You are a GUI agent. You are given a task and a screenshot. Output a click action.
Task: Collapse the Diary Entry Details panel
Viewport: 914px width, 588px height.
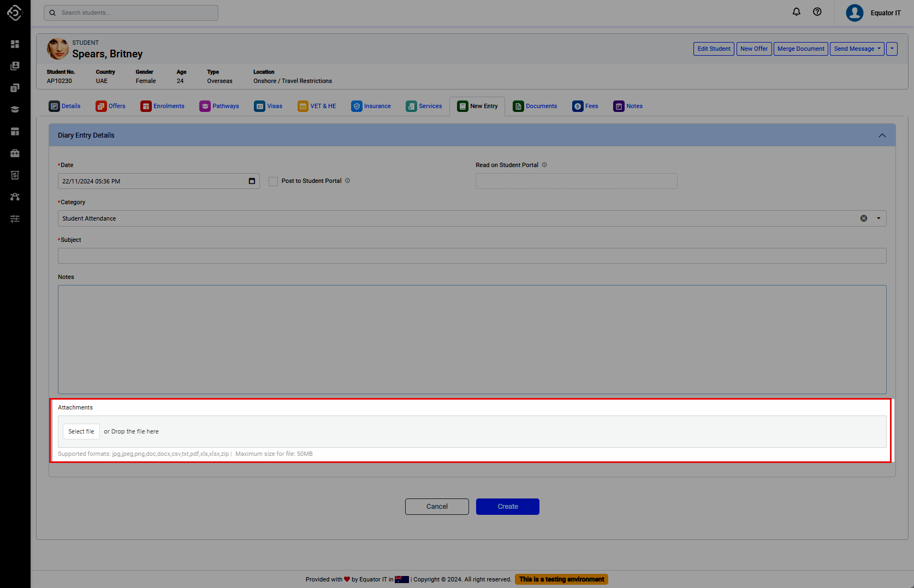[882, 135]
